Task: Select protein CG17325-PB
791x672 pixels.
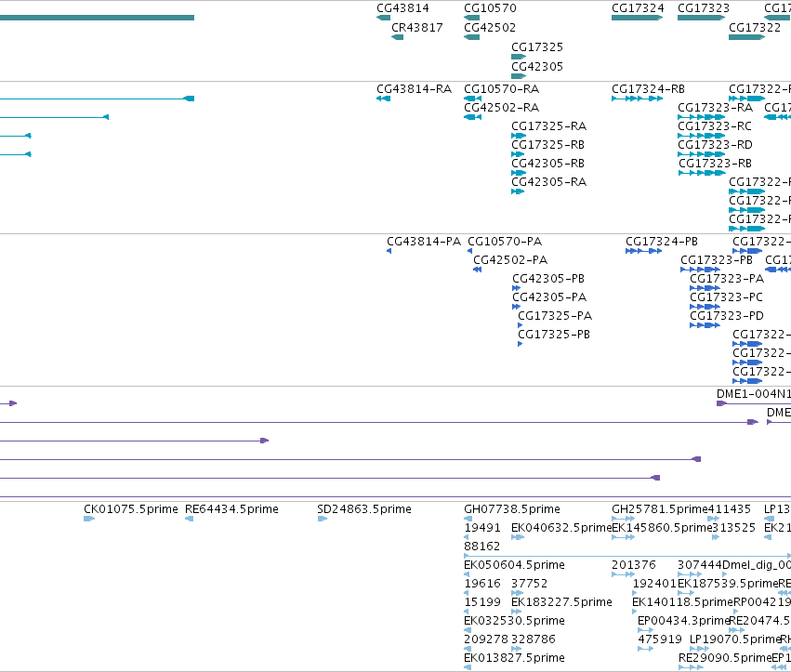Action: point(554,336)
